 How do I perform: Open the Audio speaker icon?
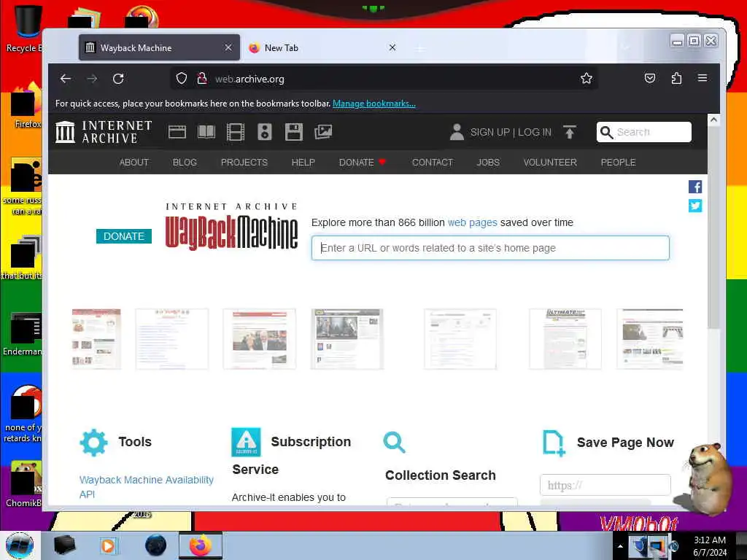264,132
